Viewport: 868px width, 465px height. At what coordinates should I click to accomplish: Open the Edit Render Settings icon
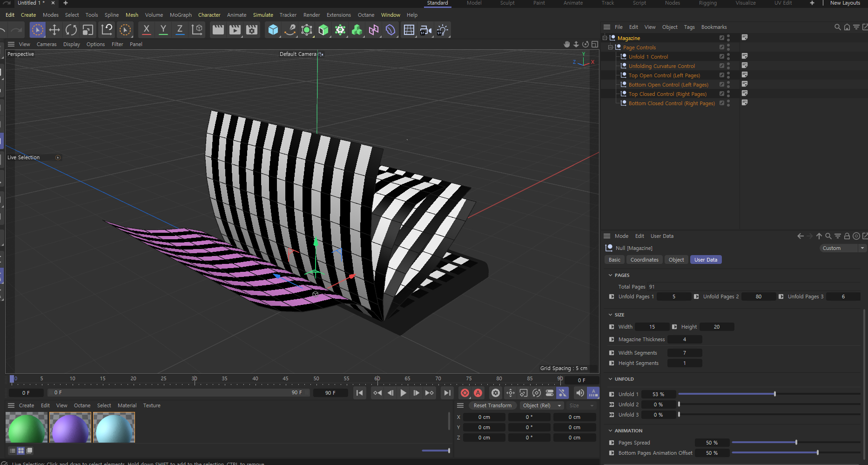[252, 30]
